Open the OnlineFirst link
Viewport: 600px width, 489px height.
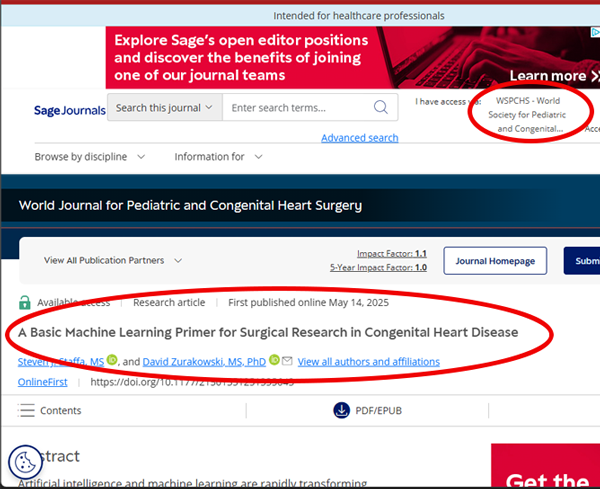42,382
